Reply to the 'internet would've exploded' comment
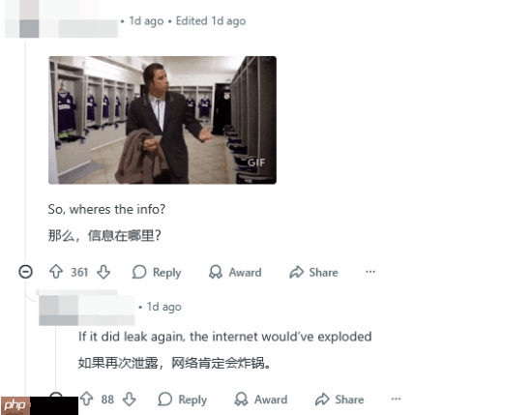 click(183, 400)
